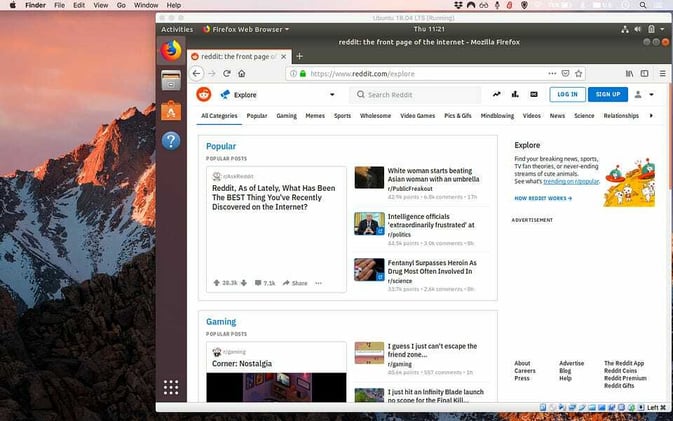Open Firefox library icon
Image resolution: width=673 pixels, height=421 pixels.
tap(629, 73)
